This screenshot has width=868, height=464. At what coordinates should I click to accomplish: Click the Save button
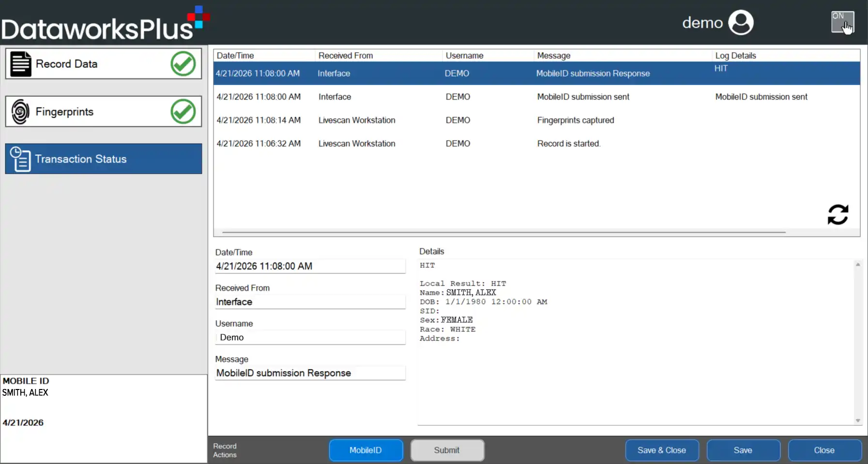(x=743, y=450)
